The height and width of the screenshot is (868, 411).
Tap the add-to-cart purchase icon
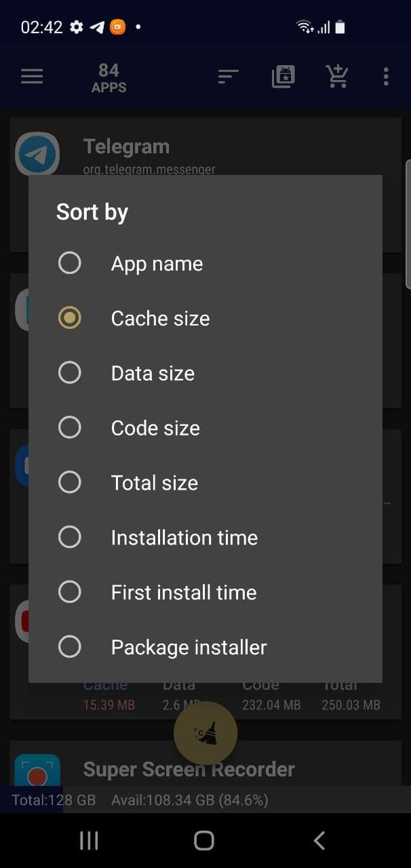click(x=336, y=77)
